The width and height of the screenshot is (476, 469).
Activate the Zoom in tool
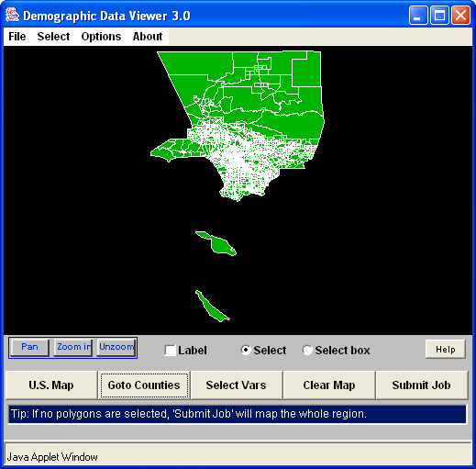coord(73,348)
